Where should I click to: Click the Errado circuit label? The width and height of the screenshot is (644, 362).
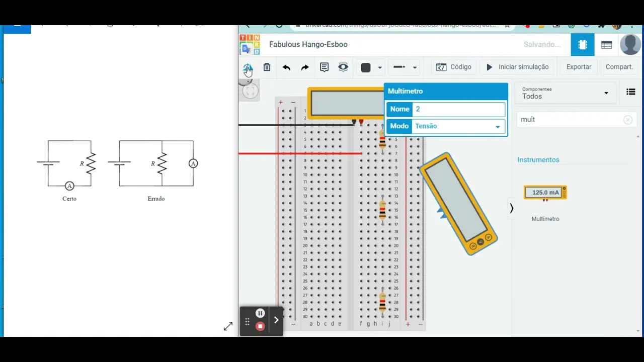[156, 199]
